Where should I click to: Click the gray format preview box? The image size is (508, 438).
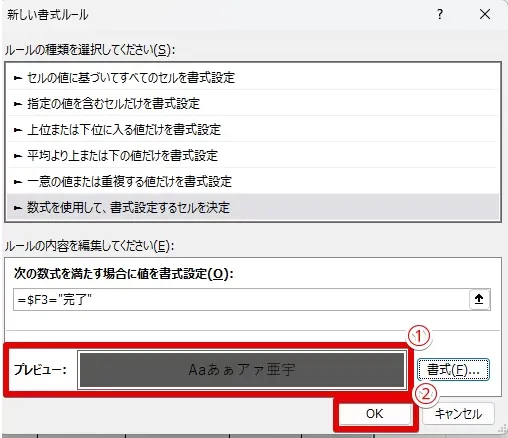point(242,370)
